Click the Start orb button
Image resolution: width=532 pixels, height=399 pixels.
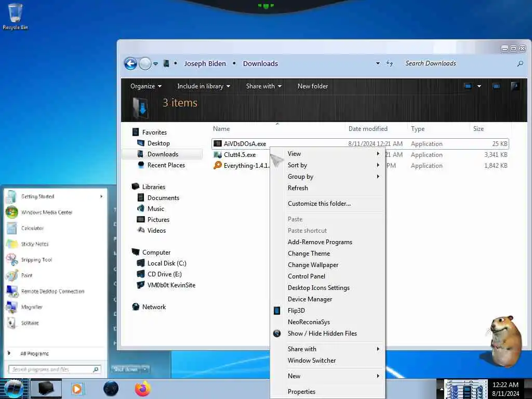(x=13, y=389)
